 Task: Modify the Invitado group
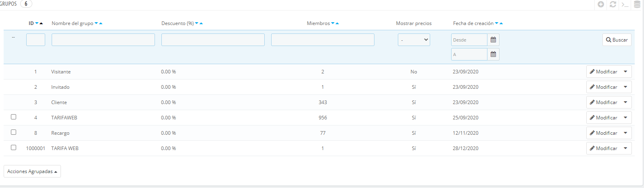(603, 87)
